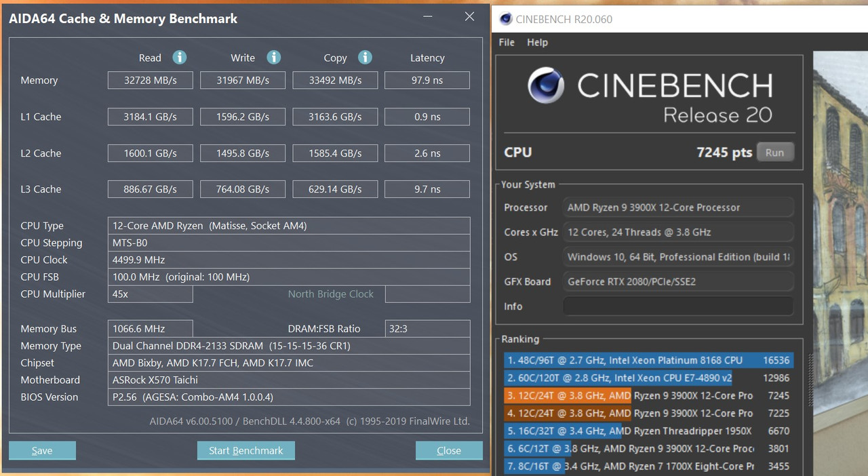Click DRAM:FSB Ratio value 32:3
This screenshot has height=476, width=868.
pyautogui.click(x=427, y=328)
